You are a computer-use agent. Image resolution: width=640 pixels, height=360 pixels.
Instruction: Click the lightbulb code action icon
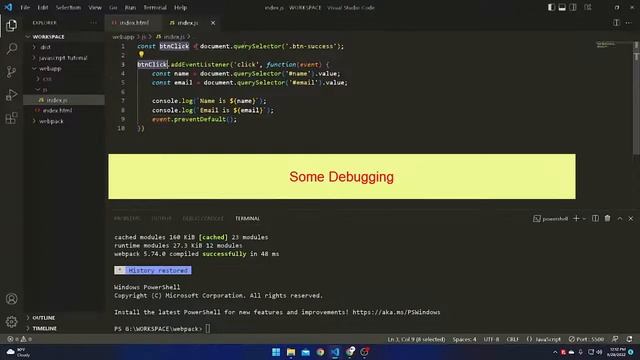(x=141, y=54)
